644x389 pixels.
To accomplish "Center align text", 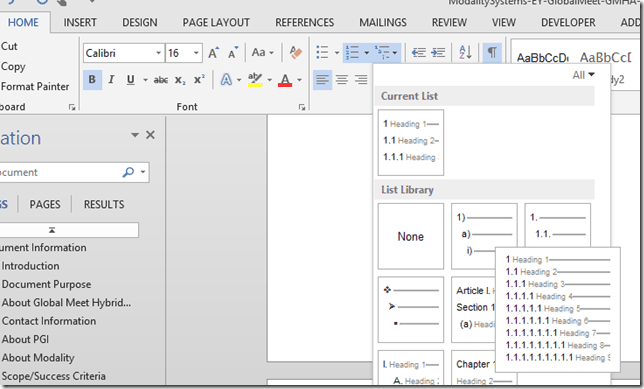I will coord(342,79).
